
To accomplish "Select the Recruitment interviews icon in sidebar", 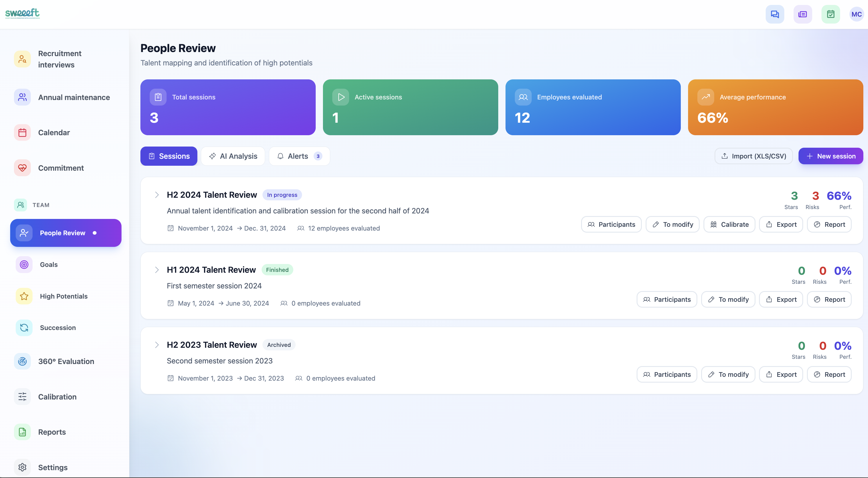I will 22,59.
